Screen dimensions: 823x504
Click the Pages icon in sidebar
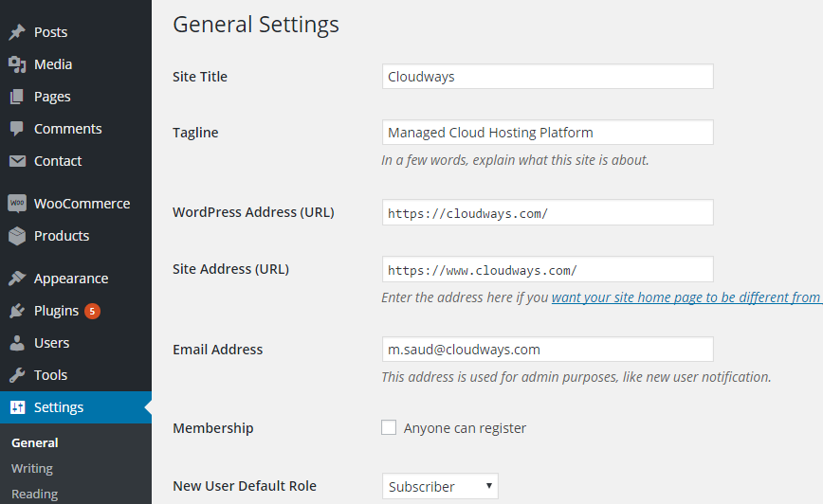(x=17, y=97)
